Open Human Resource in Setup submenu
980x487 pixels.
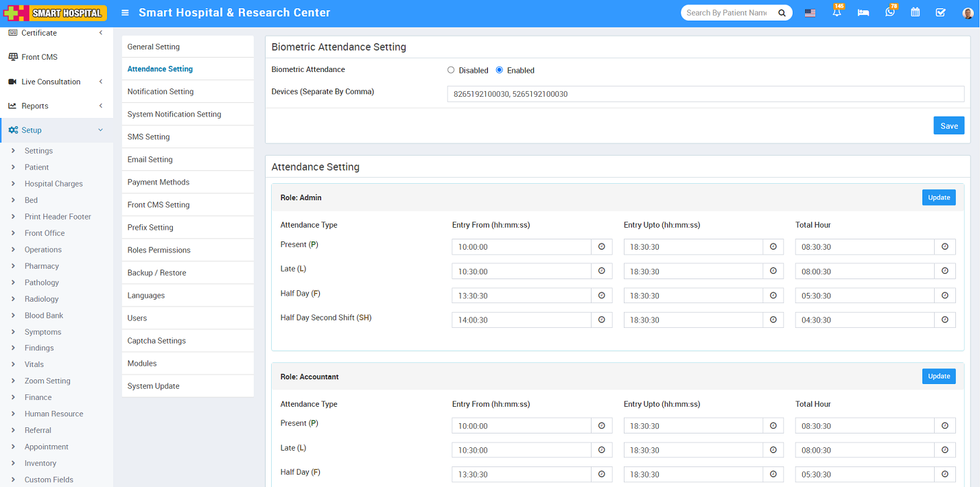tap(54, 414)
